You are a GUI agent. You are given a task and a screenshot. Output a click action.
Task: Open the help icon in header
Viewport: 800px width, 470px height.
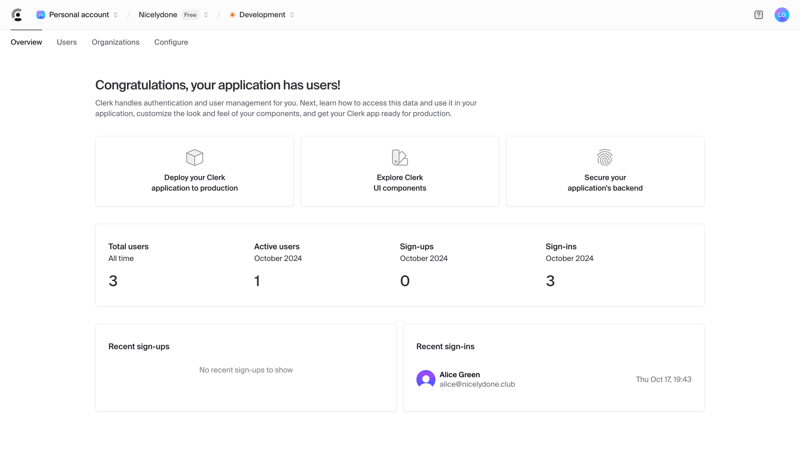[758, 15]
